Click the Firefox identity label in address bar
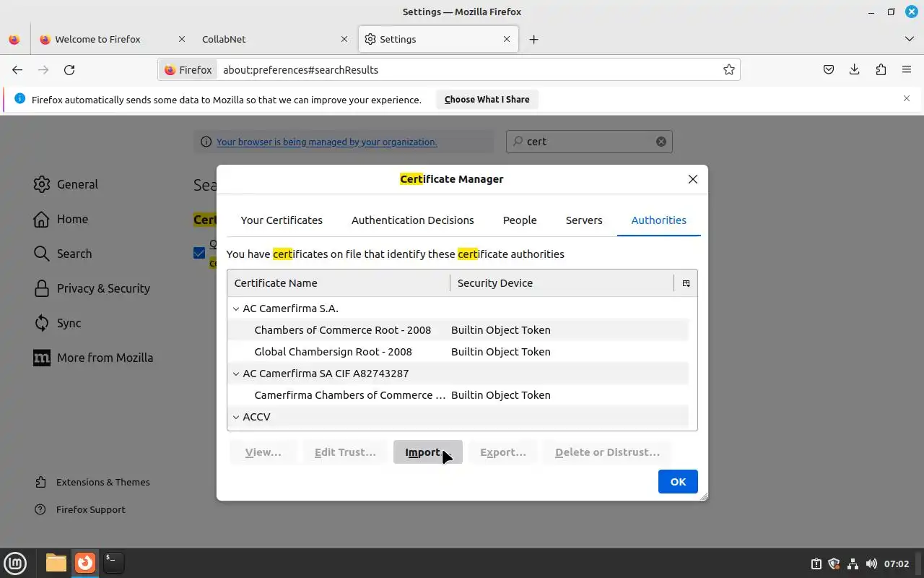924x578 pixels. pos(188,69)
